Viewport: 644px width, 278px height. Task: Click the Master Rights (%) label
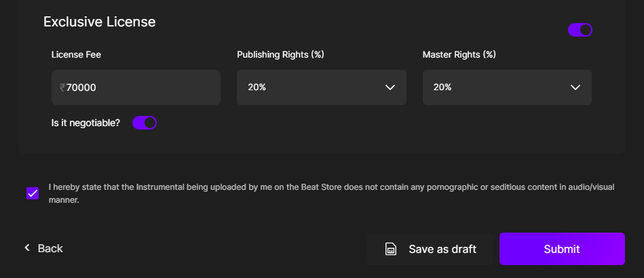459,54
